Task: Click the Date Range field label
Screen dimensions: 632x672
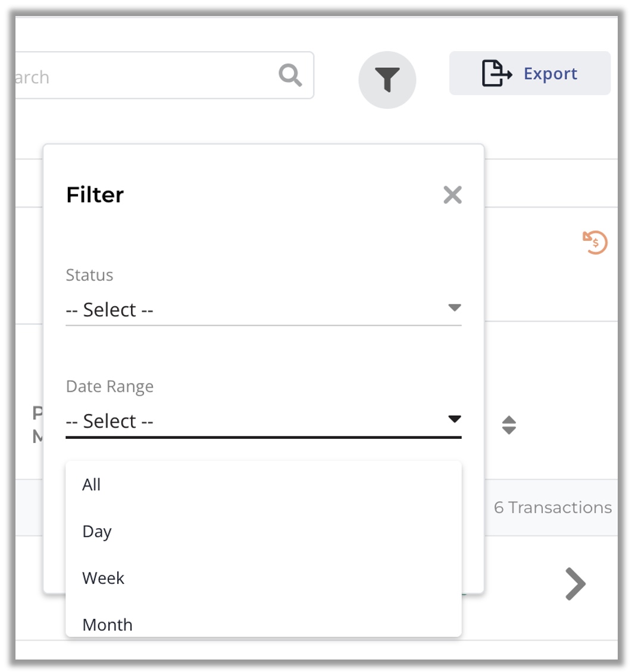Action: click(109, 387)
